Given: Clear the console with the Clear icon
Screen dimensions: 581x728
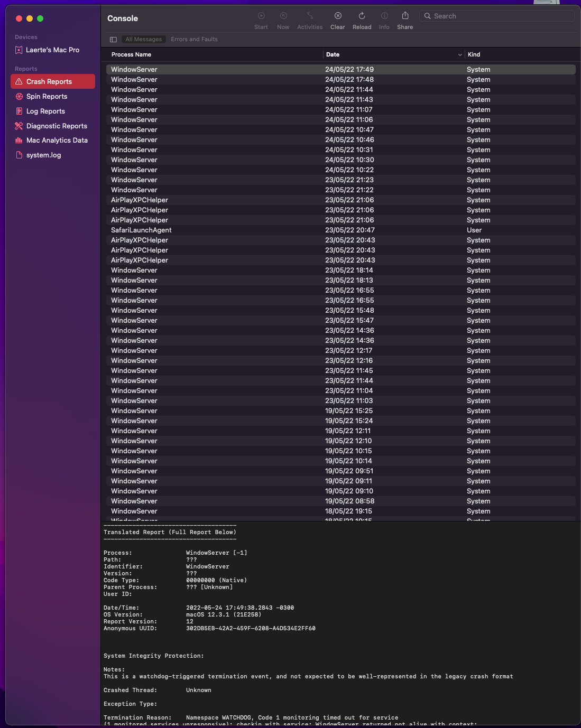Looking at the screenshot, I should [x=338, y=16].
